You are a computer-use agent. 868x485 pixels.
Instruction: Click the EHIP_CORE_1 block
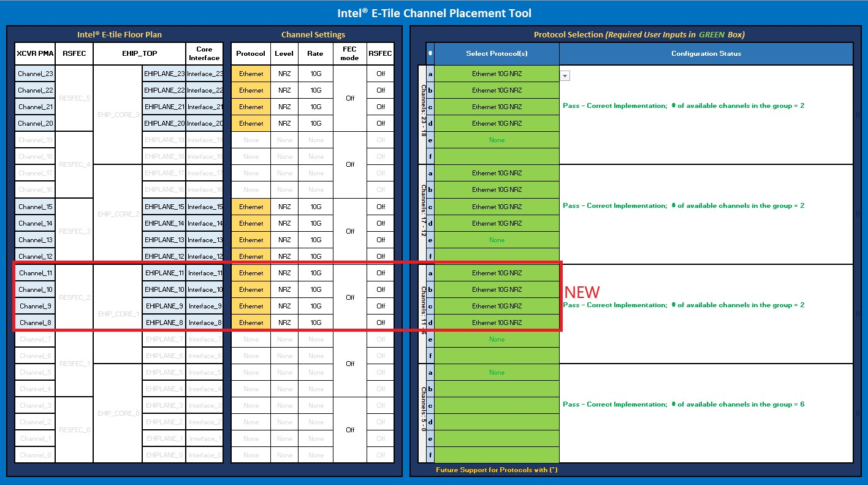point(117,313)
